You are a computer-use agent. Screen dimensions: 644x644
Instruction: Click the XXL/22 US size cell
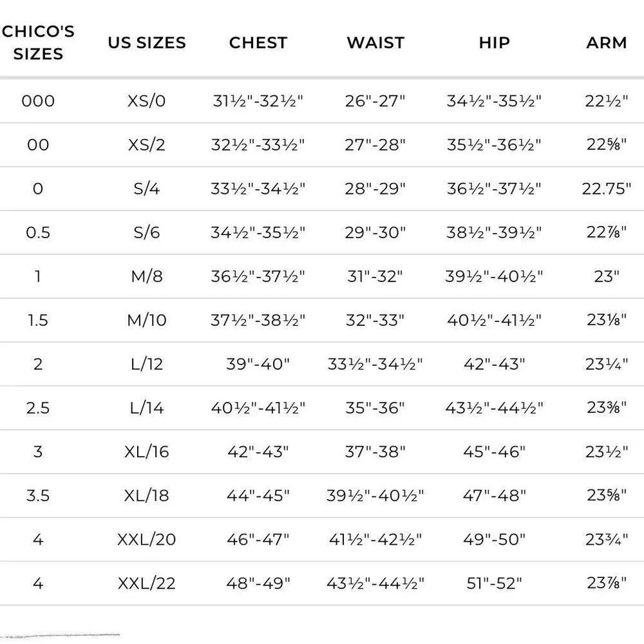click(x=147, y=583)
